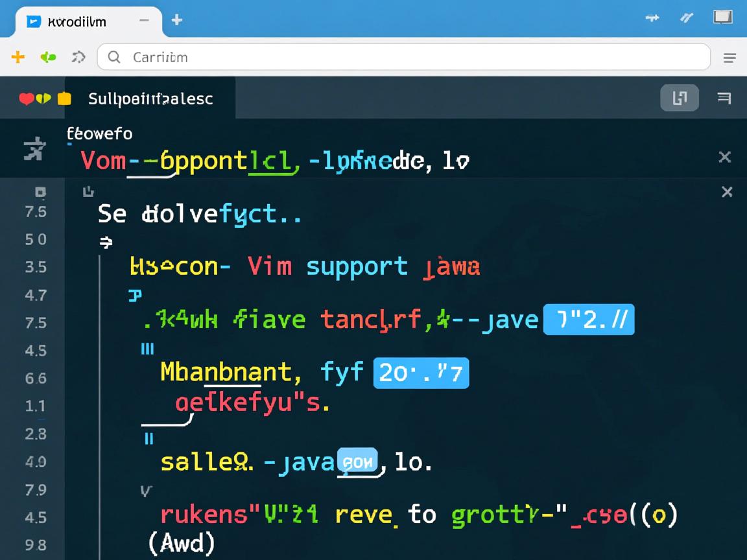Image resolution: width=747 pixels, height=560 pixels.
Task: Open the layout view icon near Sulhoaitfzalesc header
Action: [x=679, y=97]
